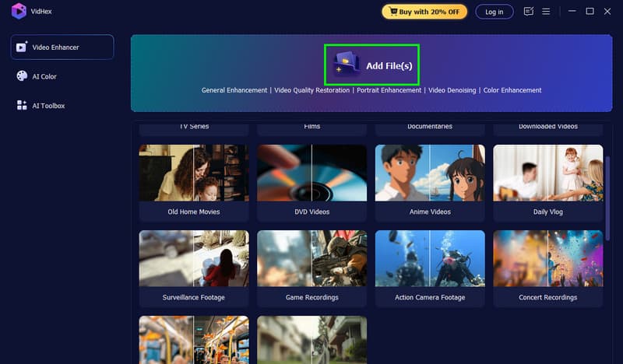
Task: Click the Surveillance Footage caption
Action: [194, 297]
